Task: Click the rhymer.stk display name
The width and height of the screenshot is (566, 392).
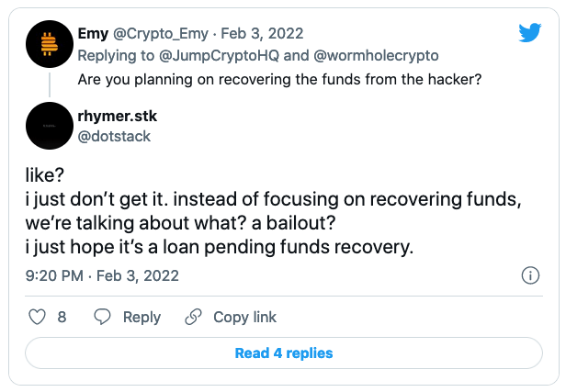Action: (x=118, y=116)
